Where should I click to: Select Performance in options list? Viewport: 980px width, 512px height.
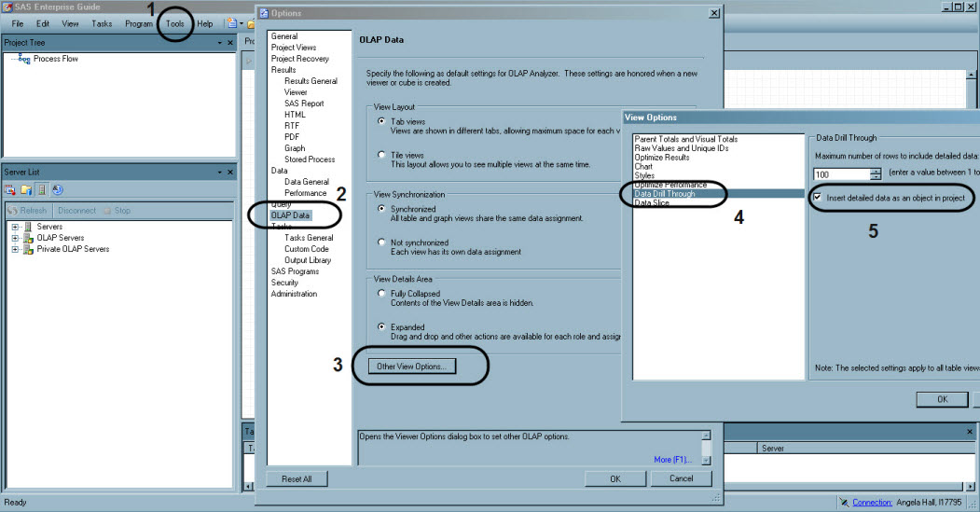tap(306, 193)
